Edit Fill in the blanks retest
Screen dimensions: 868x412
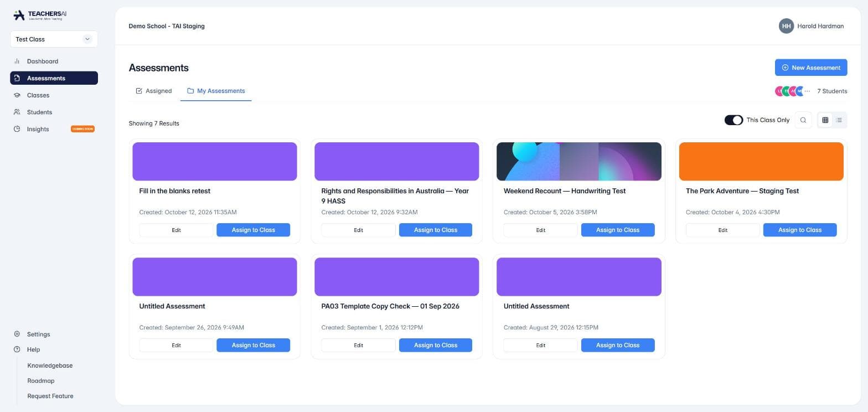click(176, 230)
